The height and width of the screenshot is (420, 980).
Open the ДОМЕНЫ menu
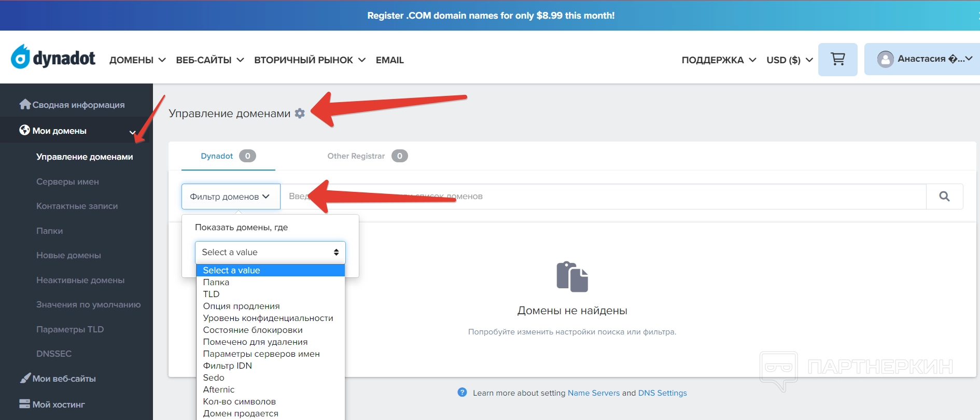pyautogui.click(x=137, y=60)
